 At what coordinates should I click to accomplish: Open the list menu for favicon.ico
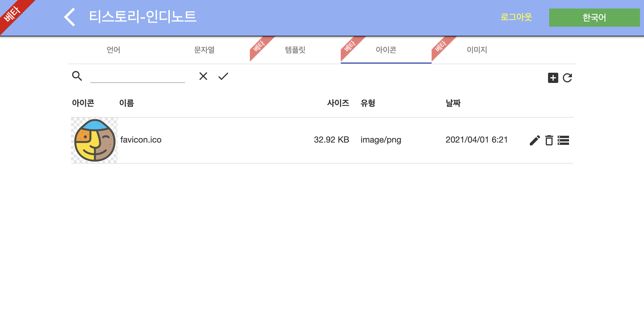pyautogui.click(x=563, y=140)
